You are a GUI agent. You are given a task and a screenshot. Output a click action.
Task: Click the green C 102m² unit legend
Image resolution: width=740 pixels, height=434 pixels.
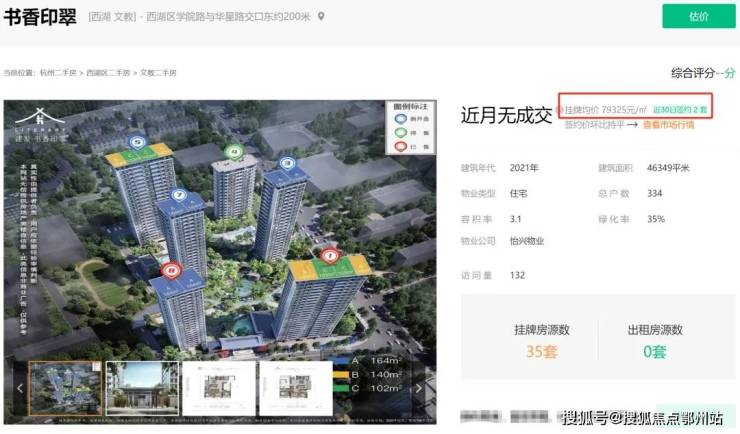369,388
